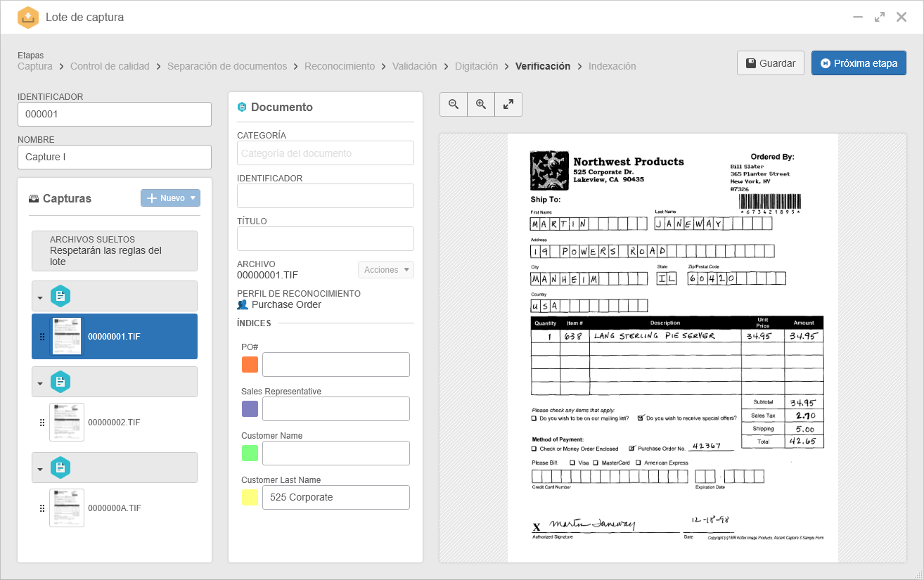
Task: Collapse the first document group arrow
Action: [40, 297]
